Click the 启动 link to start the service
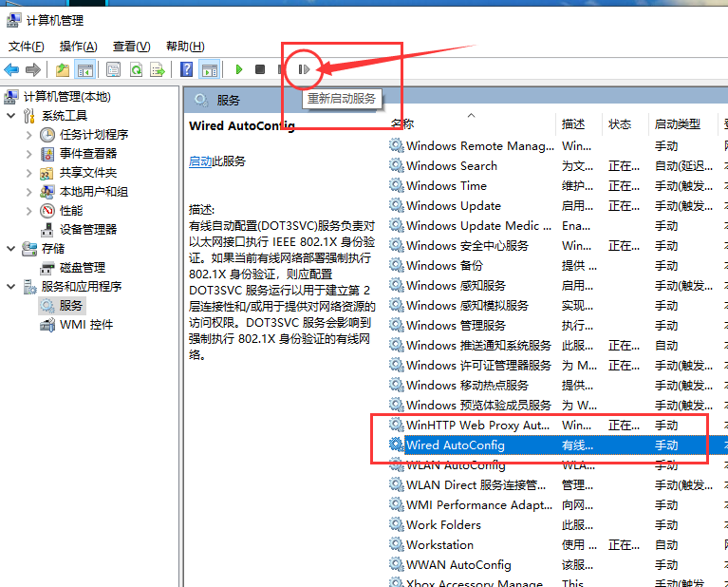Viewport: 728px width, 587px height. click(200, 161)
